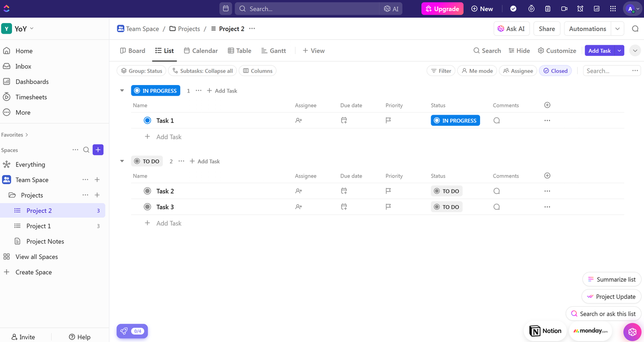
Task: Click the Share button
Action: pos(546,29)
